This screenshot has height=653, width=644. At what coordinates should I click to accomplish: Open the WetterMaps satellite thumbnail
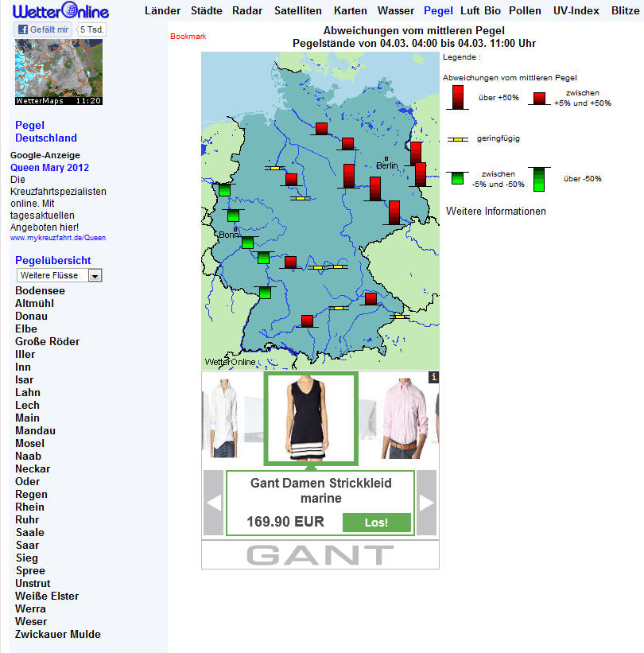pos(59,72)
